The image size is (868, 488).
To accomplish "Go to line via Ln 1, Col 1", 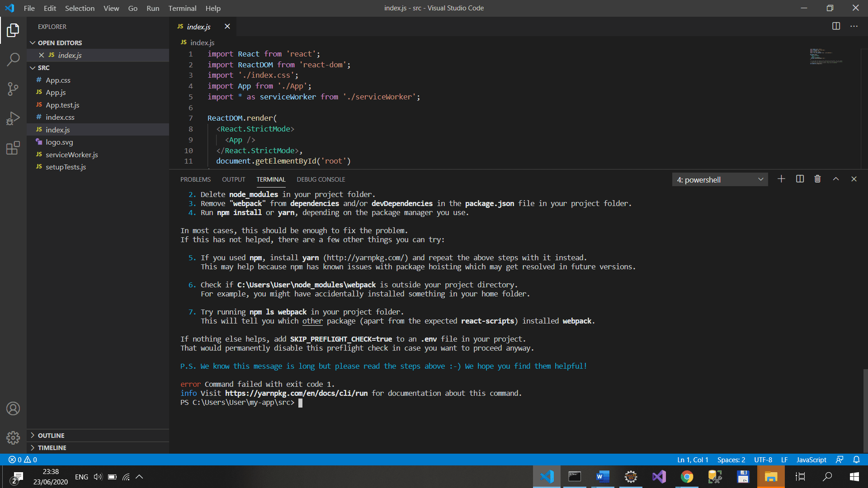I will 693,460.
